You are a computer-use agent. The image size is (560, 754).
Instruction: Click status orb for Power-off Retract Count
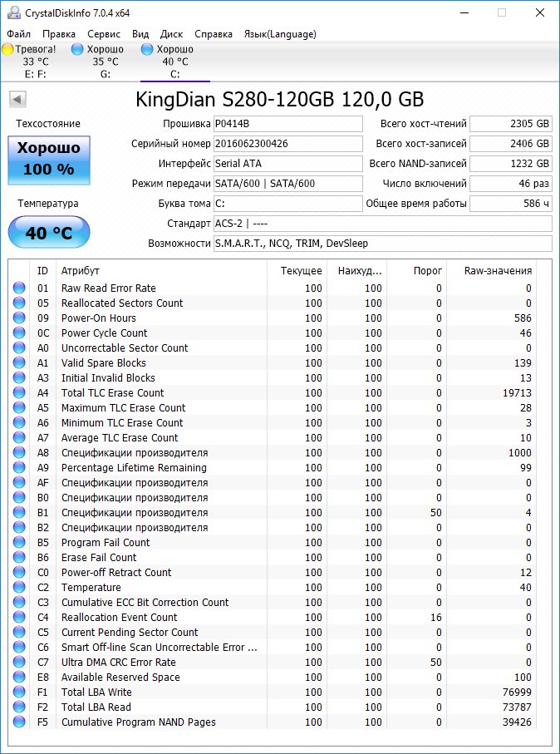19,572
